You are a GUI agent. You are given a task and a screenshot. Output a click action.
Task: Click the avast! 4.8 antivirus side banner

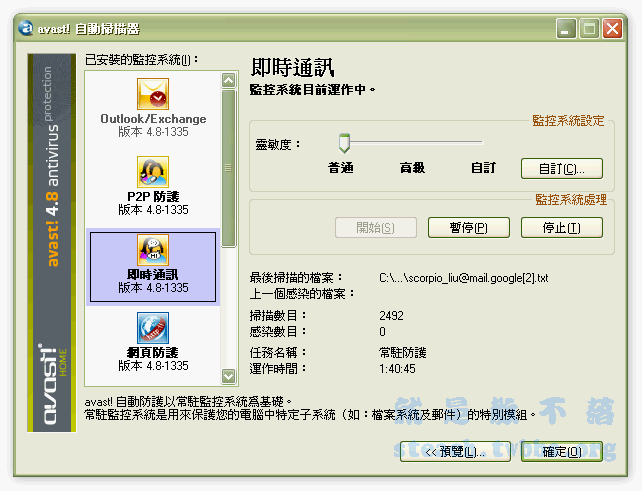click(52, 243)
